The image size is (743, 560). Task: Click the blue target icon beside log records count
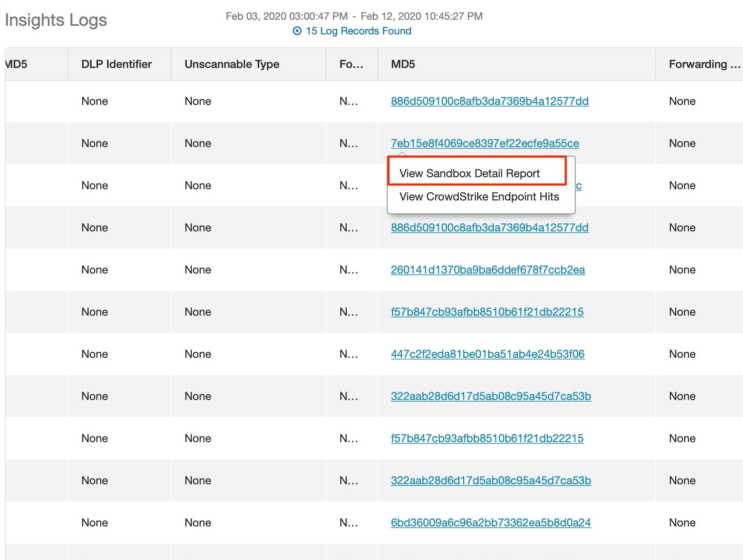click(296, 31)
